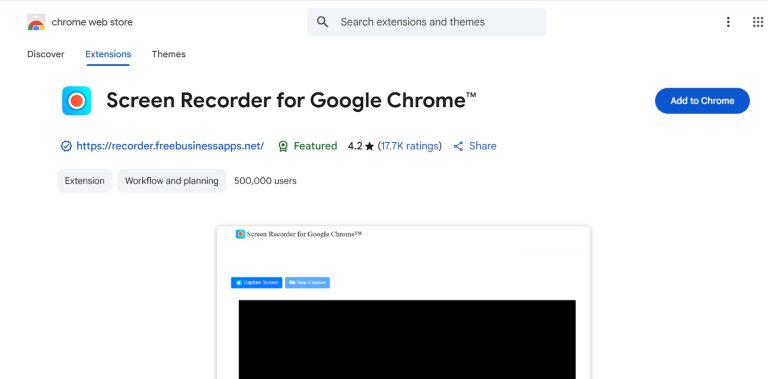Click the small recorder icon in the preview
The image size is (768, 379).
point(240,234)
